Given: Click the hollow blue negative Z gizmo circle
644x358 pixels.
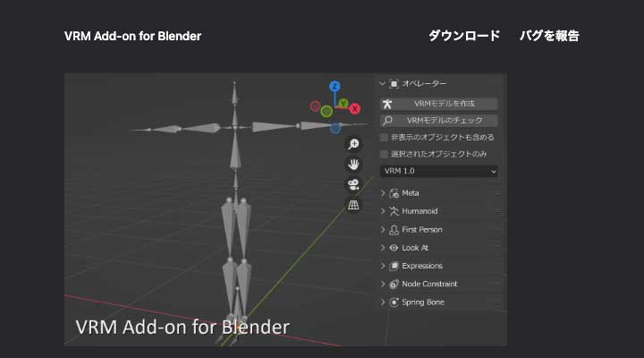Looking at the screenshot, I should coord(335,128).
